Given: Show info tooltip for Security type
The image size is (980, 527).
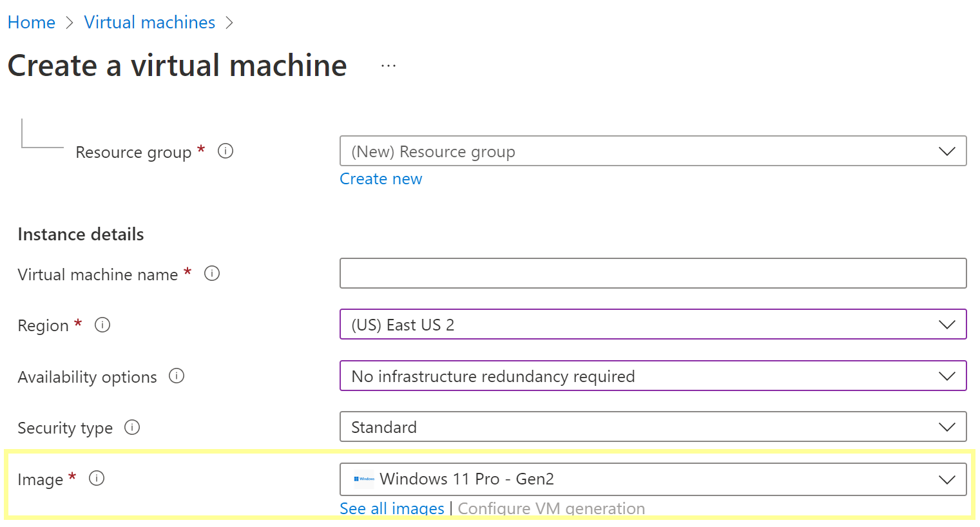Looking at the screenshot, I should click(x=132, y=427).
